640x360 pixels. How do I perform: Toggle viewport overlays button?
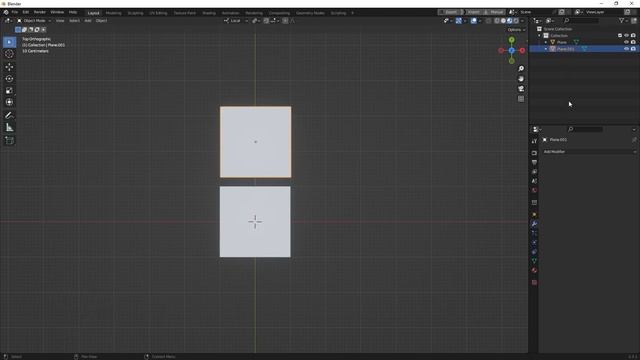tap(473, 20)
